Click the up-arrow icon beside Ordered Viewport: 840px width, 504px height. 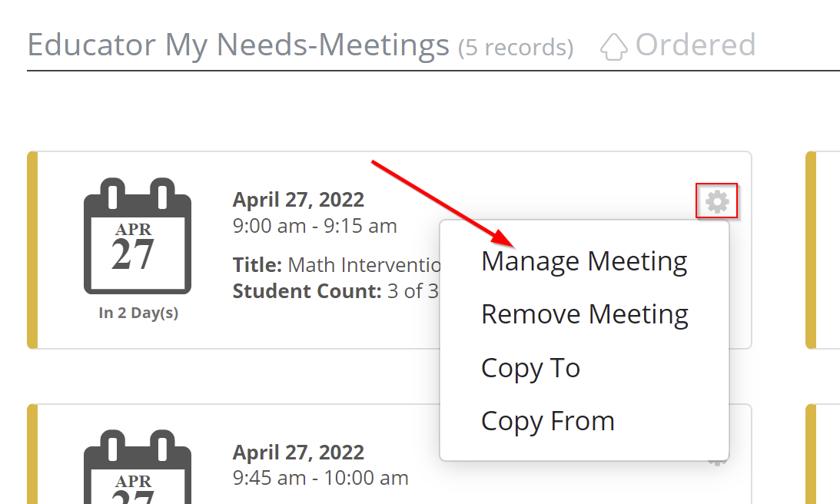pos(613,46)
